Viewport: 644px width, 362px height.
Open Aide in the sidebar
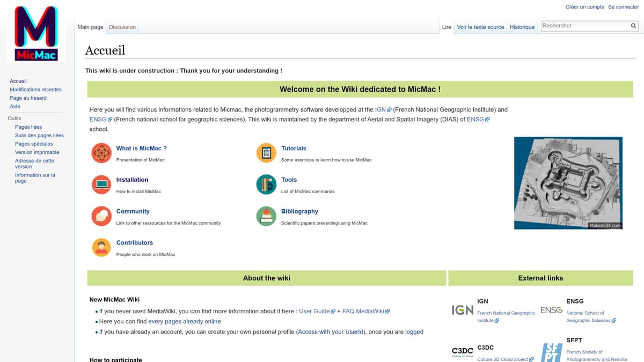click(15, 107)
